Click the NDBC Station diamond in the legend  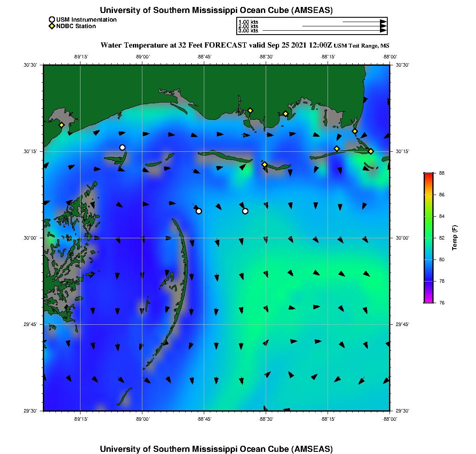(x=52, y=26)
